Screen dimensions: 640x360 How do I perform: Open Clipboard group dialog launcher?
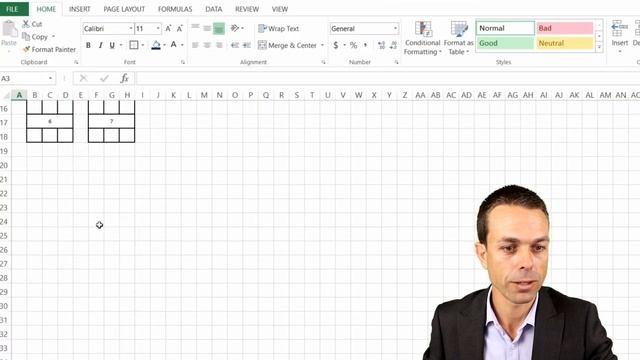[76, 62]
